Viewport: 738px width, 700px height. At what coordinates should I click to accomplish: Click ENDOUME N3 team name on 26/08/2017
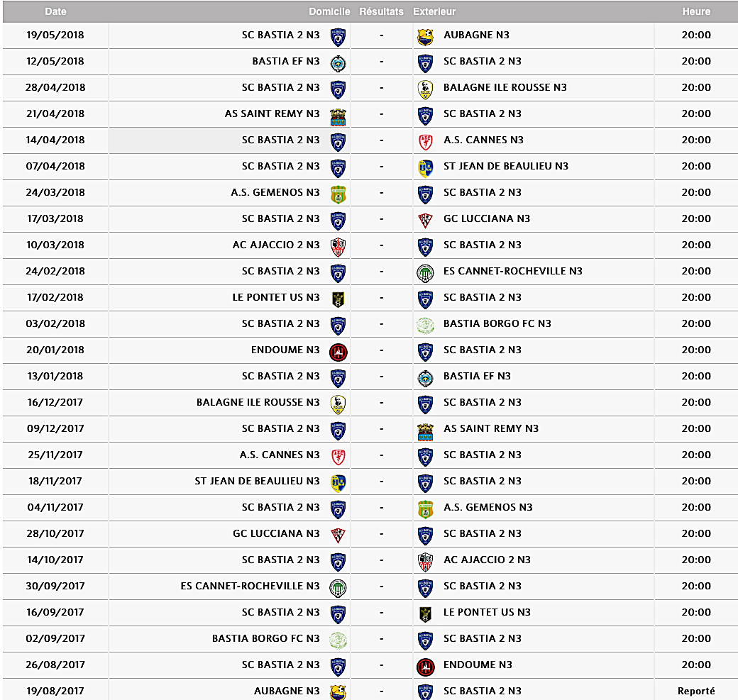[478, 665]
